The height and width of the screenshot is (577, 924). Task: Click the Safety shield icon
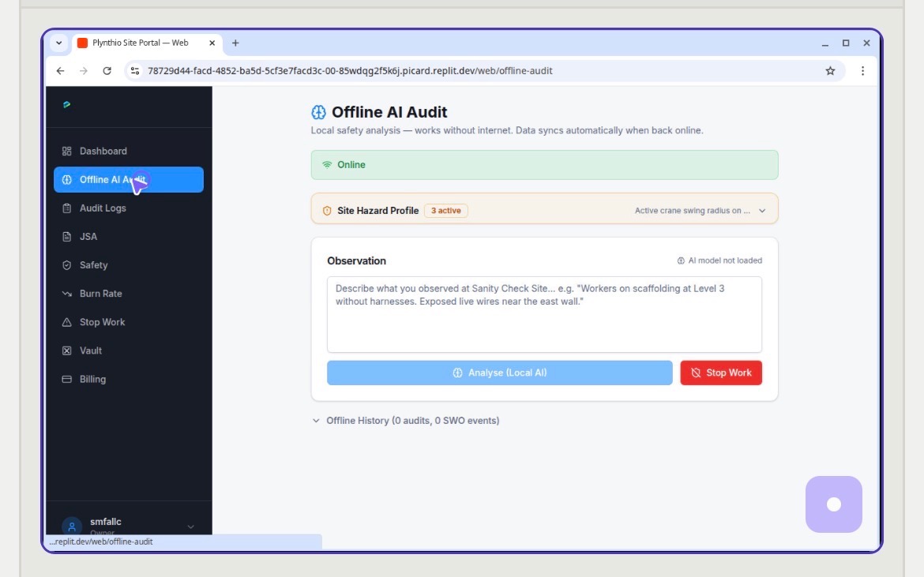tap(66, 265)
